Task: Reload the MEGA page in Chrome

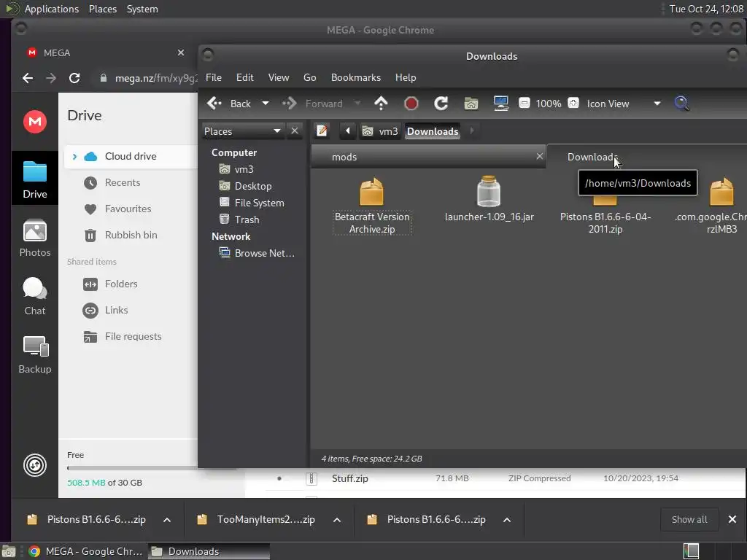Action: 74,78
